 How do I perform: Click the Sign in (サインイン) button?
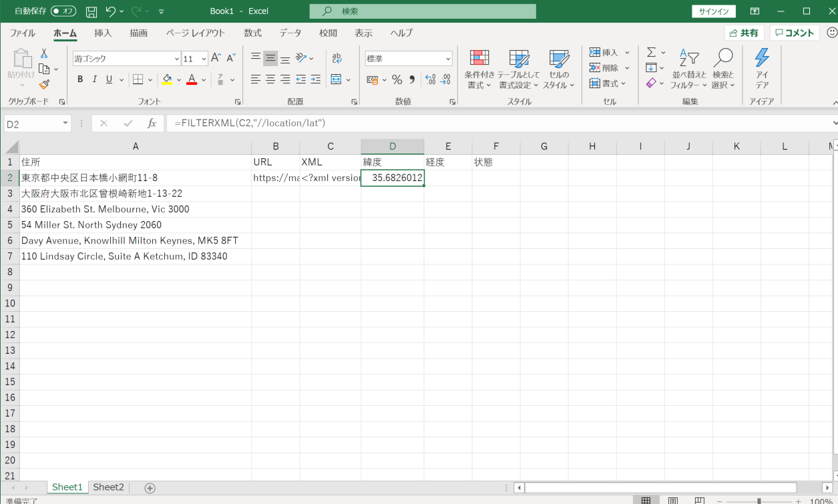point(714,11)
